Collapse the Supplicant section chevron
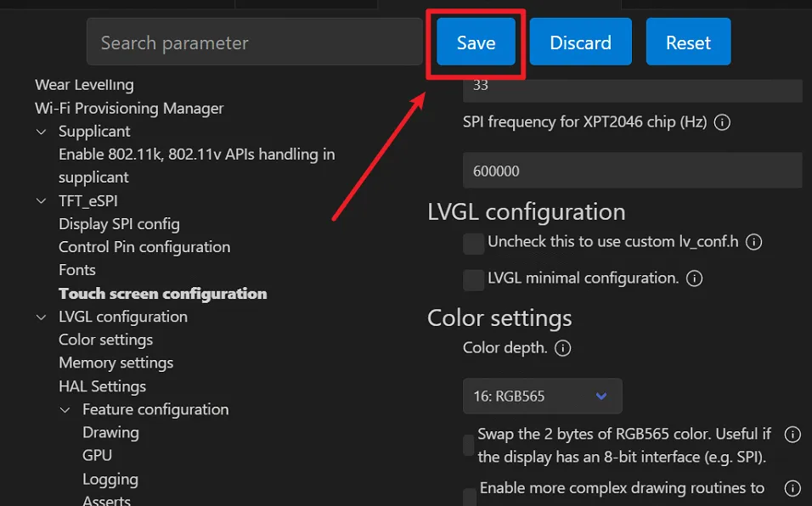Viewport: 812px width, 506px height. (42, 132)
